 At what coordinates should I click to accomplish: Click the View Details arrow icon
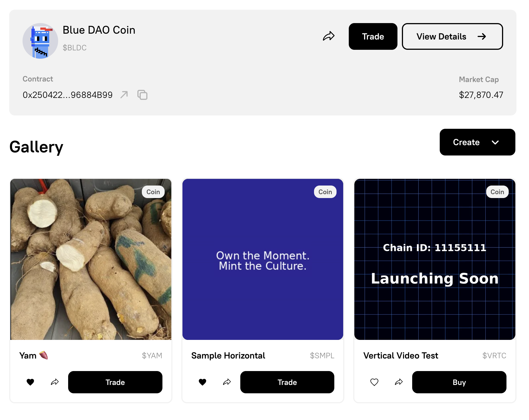click(482, 36)
